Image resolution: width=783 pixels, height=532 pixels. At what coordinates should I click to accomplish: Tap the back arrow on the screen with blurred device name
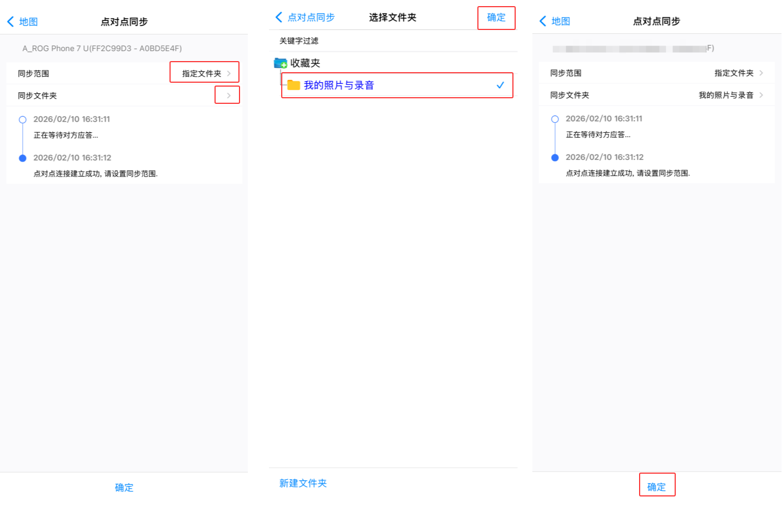[x=543, y=21]
